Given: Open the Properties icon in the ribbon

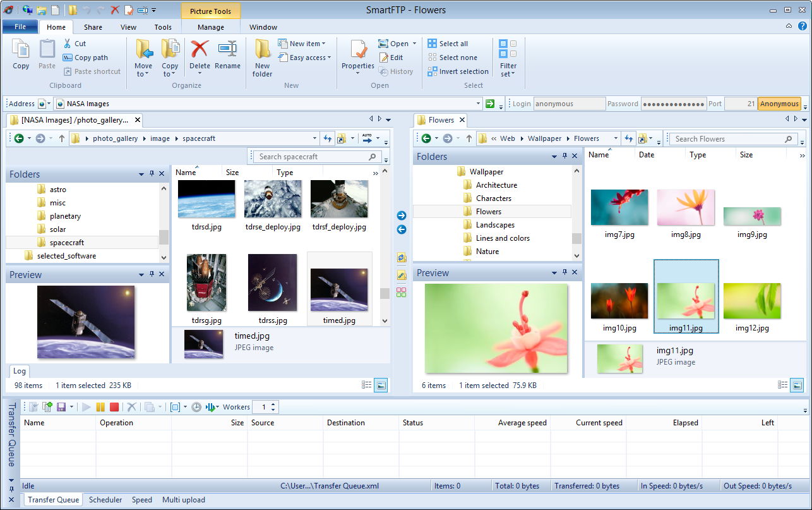Looking at the screenshot, I should point(358,58).
